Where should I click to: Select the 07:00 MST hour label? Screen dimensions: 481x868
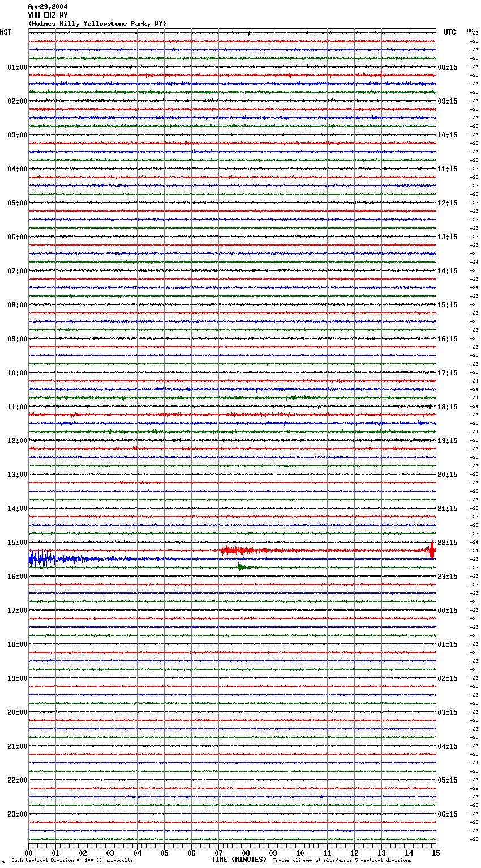pyautogui.click(x=18, y=271)
